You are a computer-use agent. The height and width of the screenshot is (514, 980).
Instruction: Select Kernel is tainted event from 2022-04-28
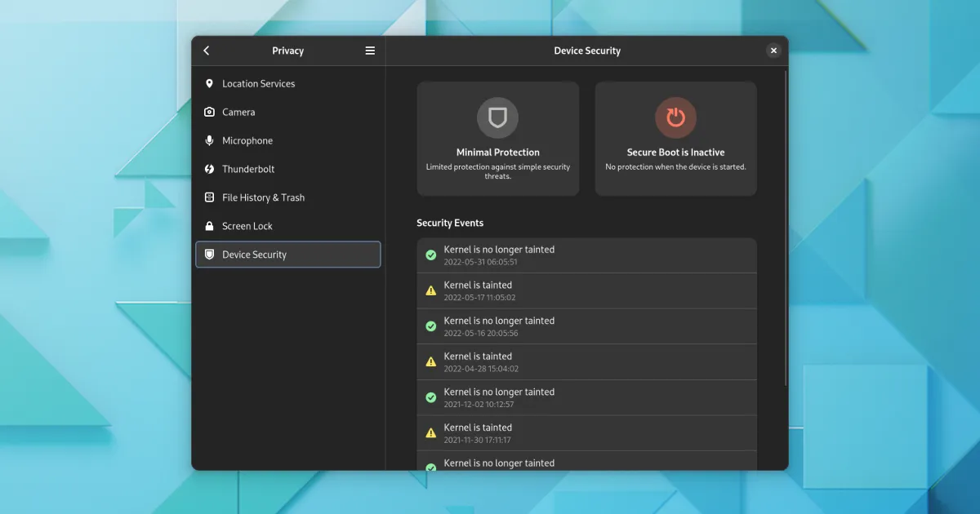[586, 361]
